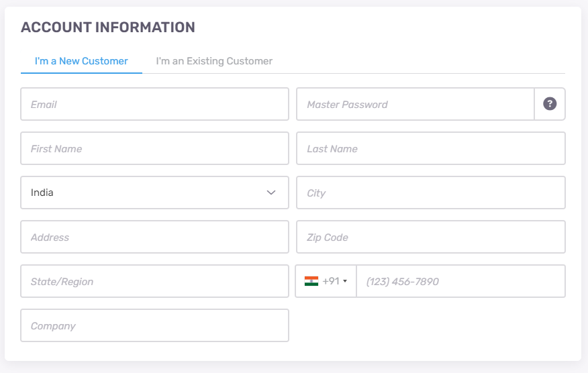Click the small caret next to +91
The image size is (588, 373).
click(345, 281)
